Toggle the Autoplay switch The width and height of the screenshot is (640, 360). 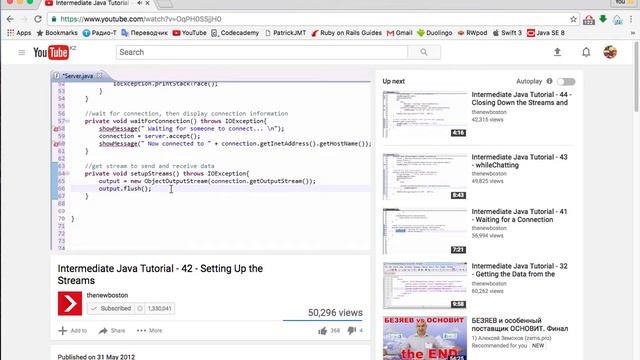[x=566, y=82]
